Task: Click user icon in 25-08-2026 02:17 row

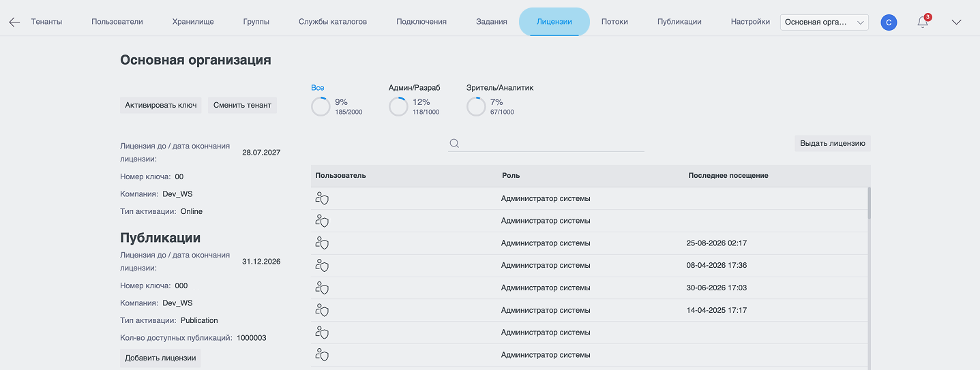Action: coord(322,243)
